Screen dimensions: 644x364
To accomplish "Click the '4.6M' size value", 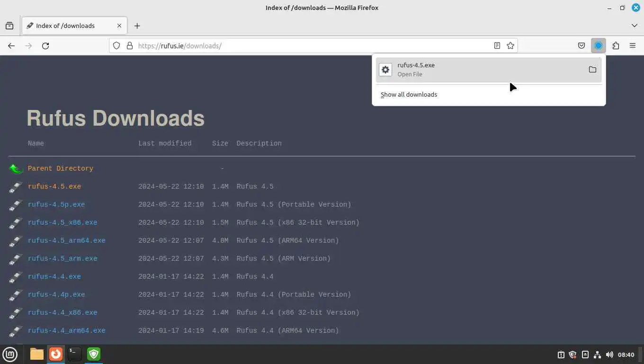I will click(x=220, y=330).
